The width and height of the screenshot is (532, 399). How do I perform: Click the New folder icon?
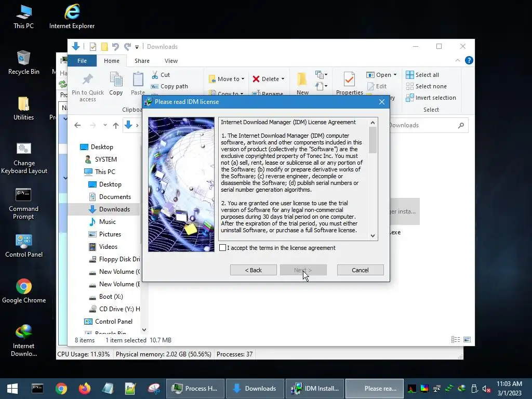302,79
